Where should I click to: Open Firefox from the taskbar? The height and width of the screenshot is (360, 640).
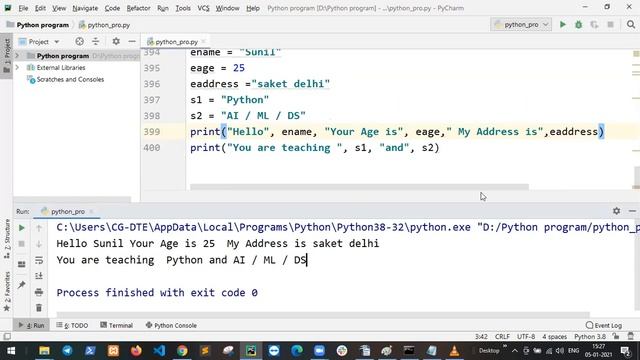tap(136, 351)
